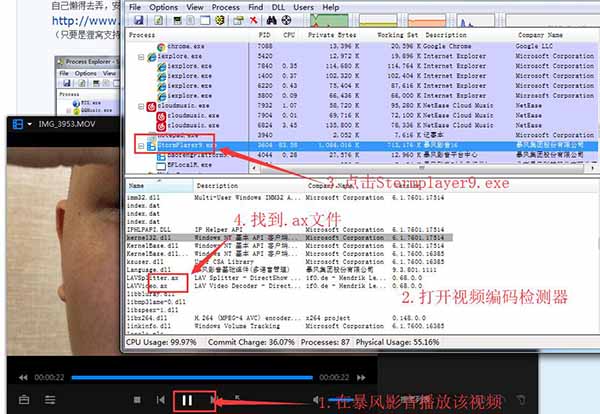
Task: Open the DLL menu
Action: [278, 7]
